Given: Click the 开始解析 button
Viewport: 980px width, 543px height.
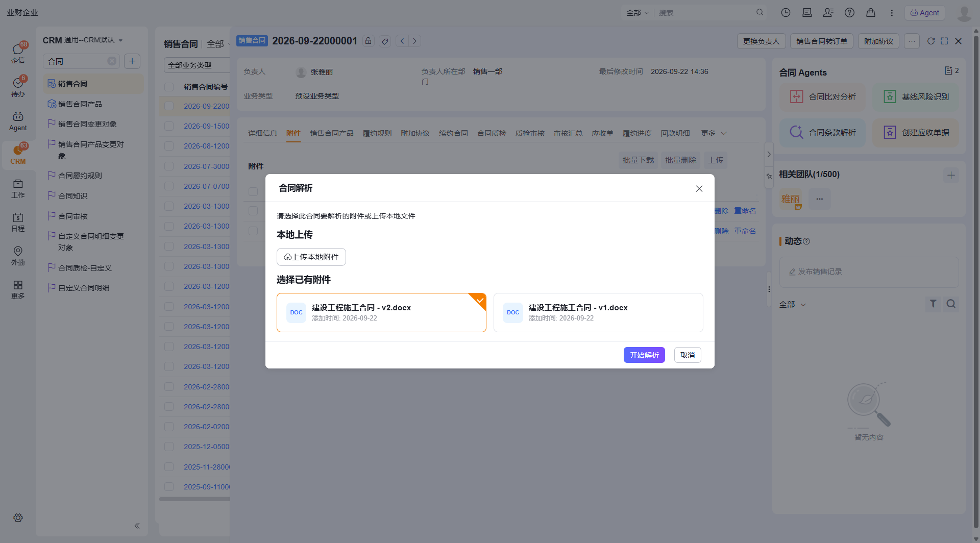Looking at the screenshot, I should coord(644,355).
